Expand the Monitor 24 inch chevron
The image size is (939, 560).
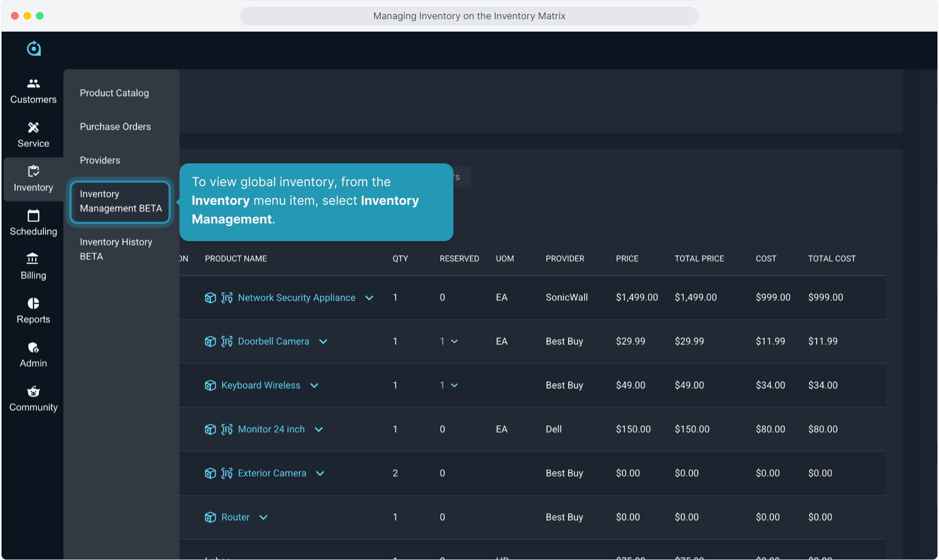click(319, 429)
